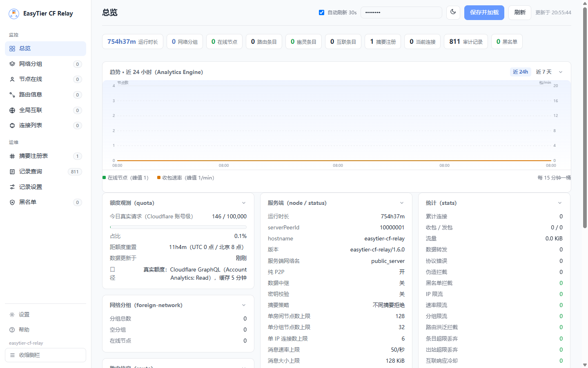Switch the trend chart to 近 7 天
588x368 pixels.
click(x=543, y=72)
